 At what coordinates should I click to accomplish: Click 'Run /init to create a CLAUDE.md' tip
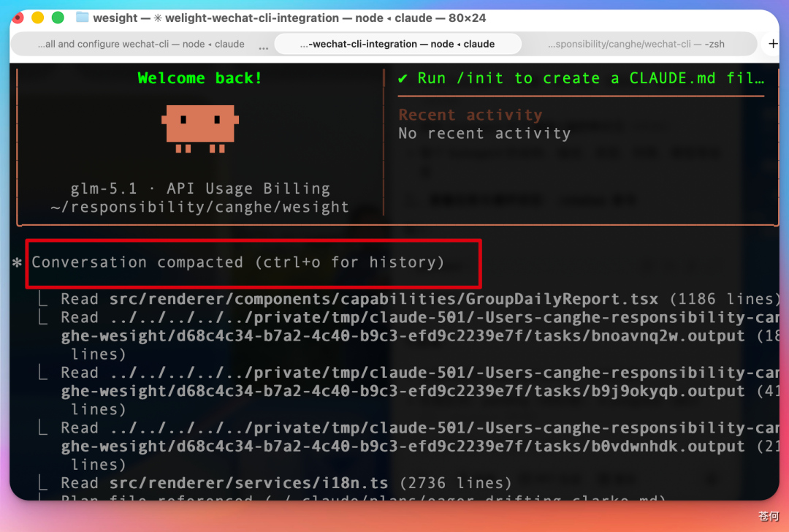tap(591, 78)
